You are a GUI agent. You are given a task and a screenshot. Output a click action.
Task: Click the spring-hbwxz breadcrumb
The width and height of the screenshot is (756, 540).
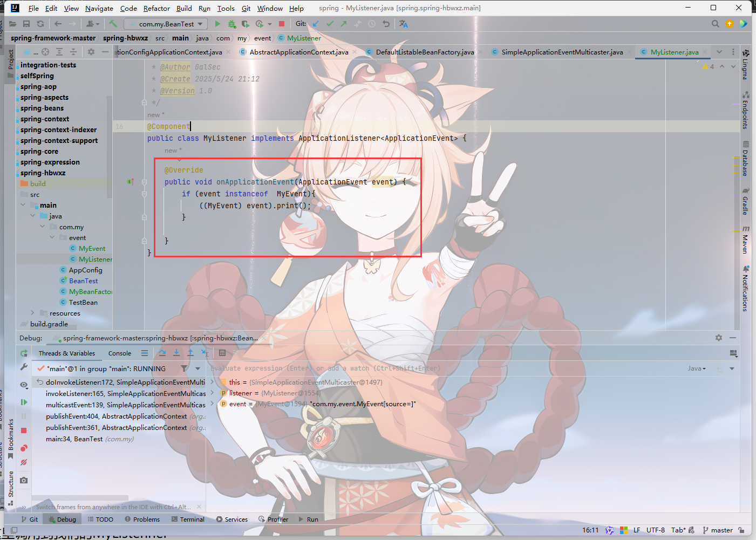point(125,38)
